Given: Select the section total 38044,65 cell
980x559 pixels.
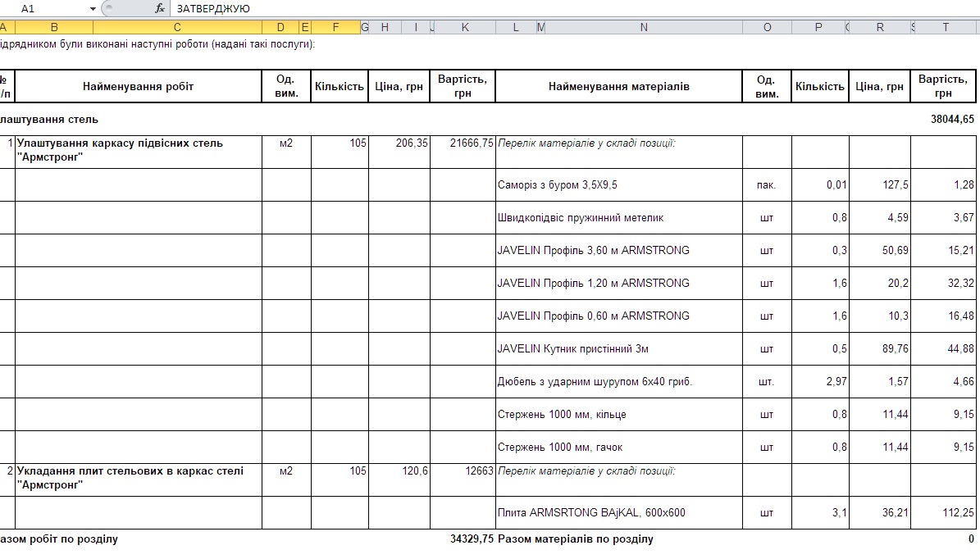Looking at the screenshot, I should 945,120.
